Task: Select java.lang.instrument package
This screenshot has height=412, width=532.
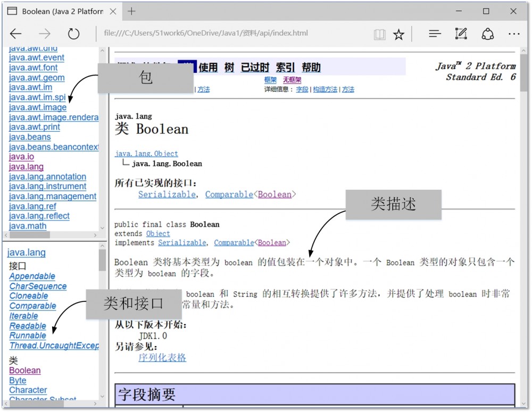Action: [x=47, y=187]
